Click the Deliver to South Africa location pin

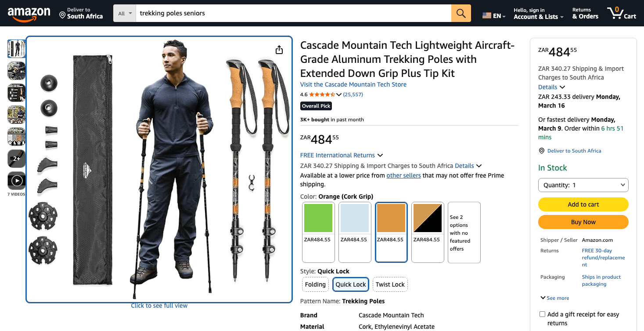click(x=62, y=15)
